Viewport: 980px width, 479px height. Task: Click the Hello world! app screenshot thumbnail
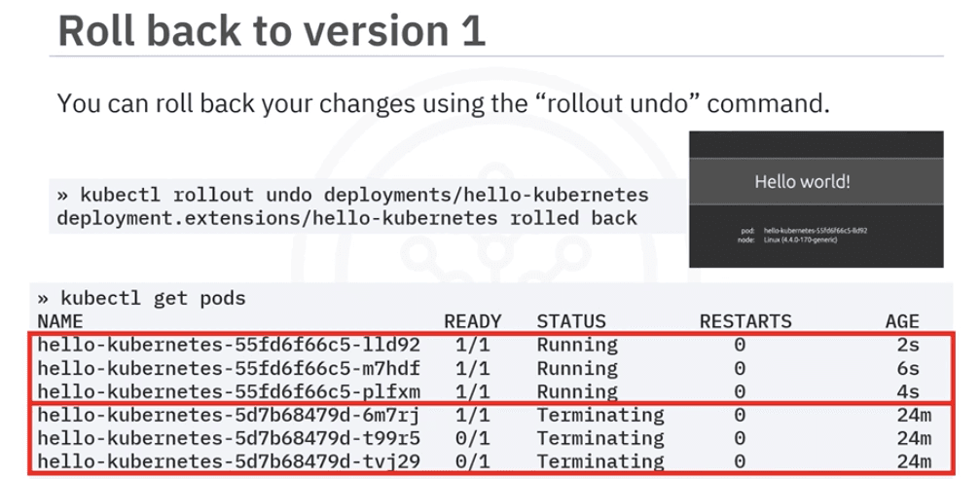[x=816, y=200]
